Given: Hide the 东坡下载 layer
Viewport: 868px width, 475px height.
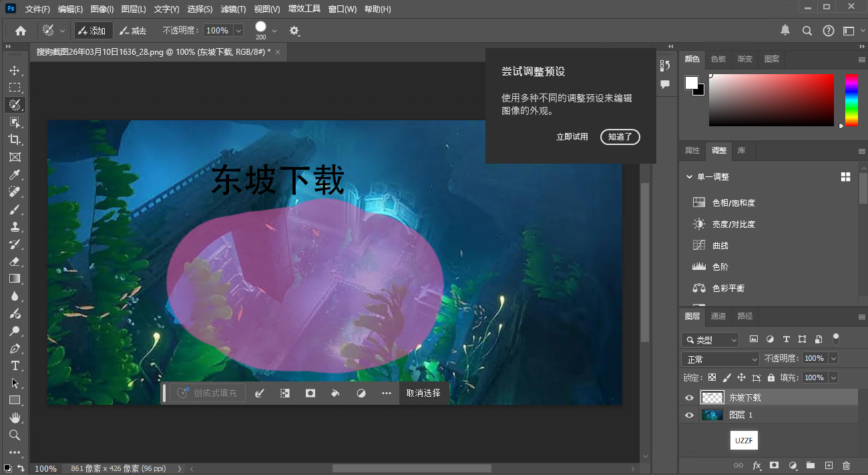Looking at the screenshot, I should (688, 398).
